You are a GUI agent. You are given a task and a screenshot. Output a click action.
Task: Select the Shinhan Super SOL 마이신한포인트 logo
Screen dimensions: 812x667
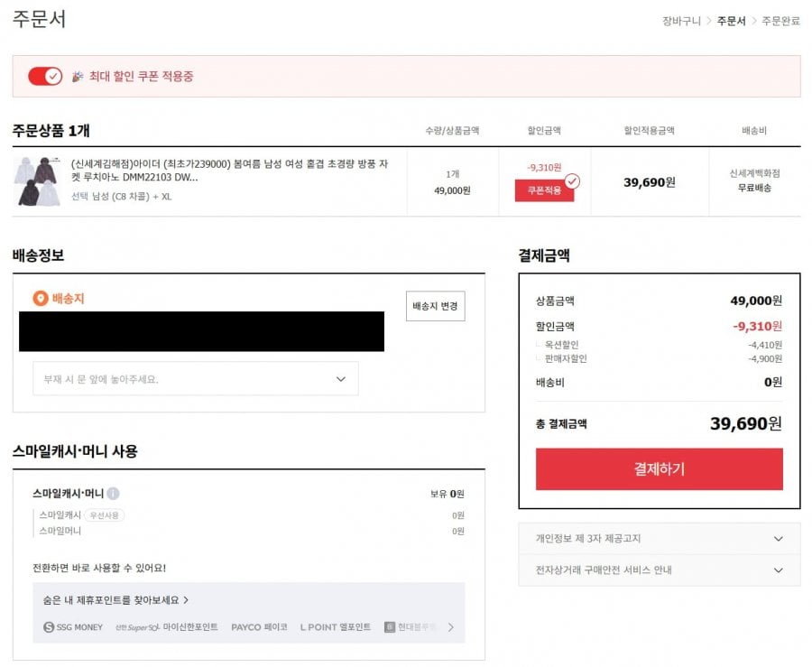[166, 627]
